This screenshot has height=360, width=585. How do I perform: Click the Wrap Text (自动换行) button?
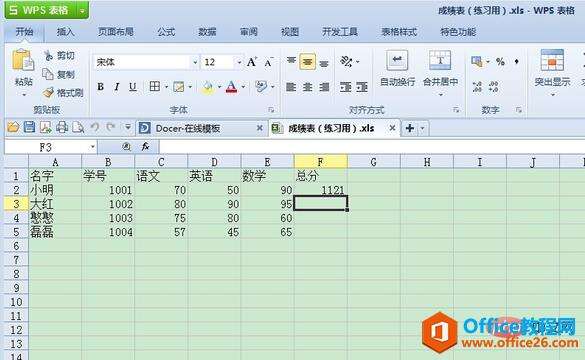tap(397, 69)
